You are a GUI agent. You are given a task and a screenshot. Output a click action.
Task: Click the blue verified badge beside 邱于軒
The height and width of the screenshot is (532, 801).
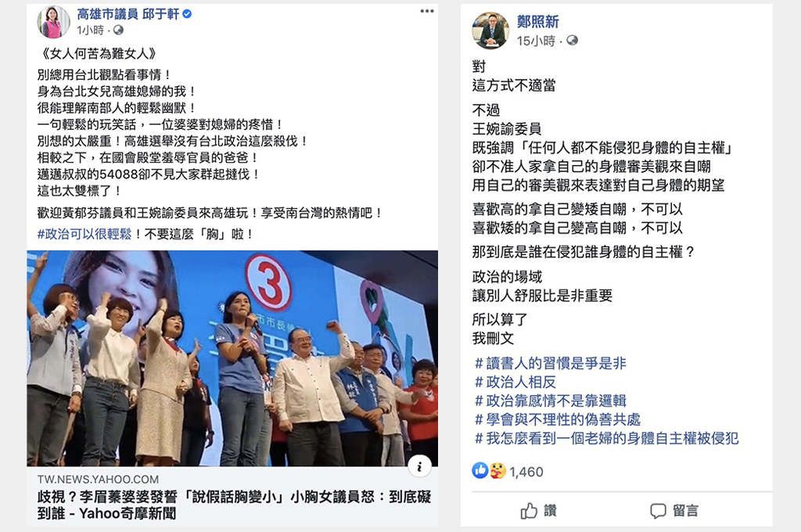pyautogui.click(x=187, y=14)
